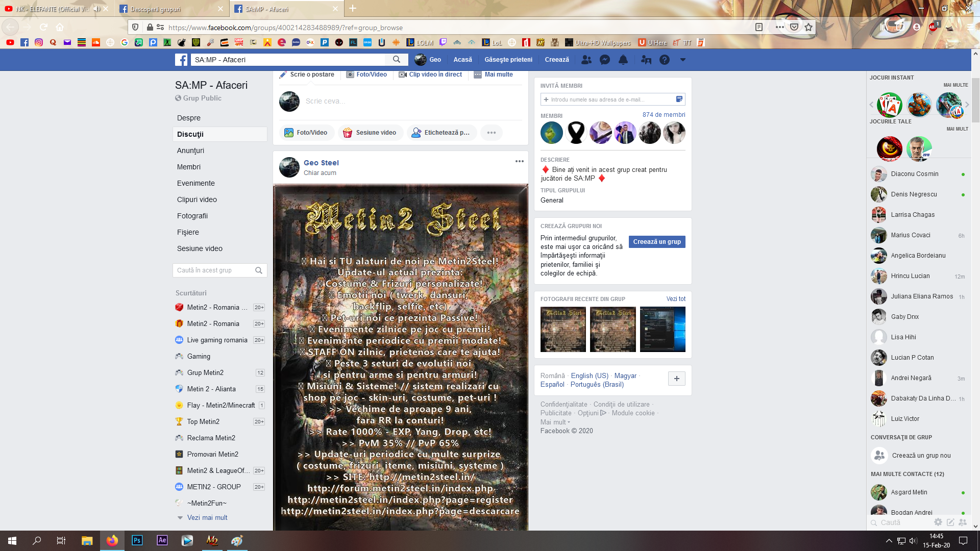Open Messenger icon in Facebook header
Viewport: 980px width, 551px height.
tap(605, 60)
